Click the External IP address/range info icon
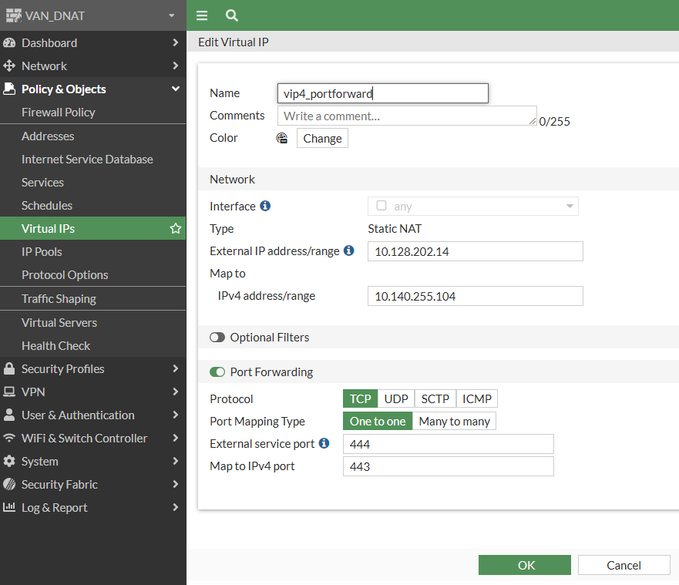Screen dimensions: 679x585 (349, 250)
